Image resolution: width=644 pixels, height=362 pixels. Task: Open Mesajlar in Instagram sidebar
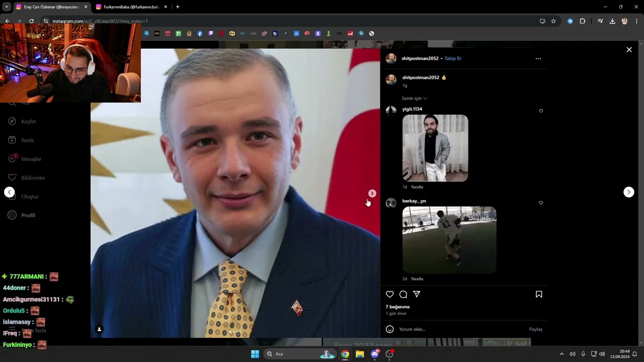coord(25,159)
